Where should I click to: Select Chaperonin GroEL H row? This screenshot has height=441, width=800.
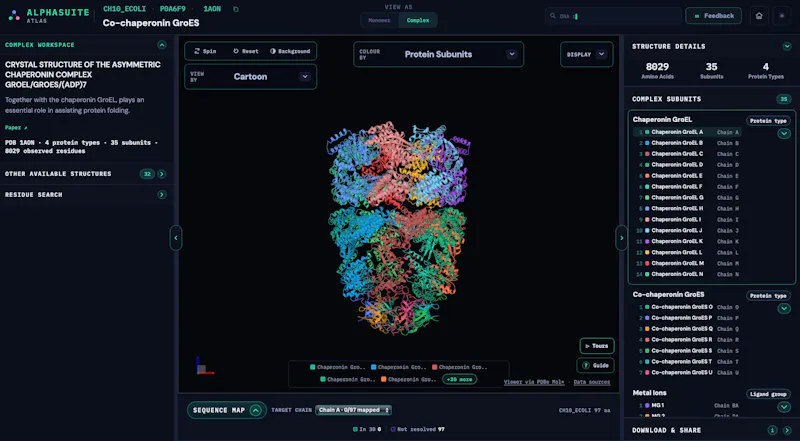[x=687, y=208]
